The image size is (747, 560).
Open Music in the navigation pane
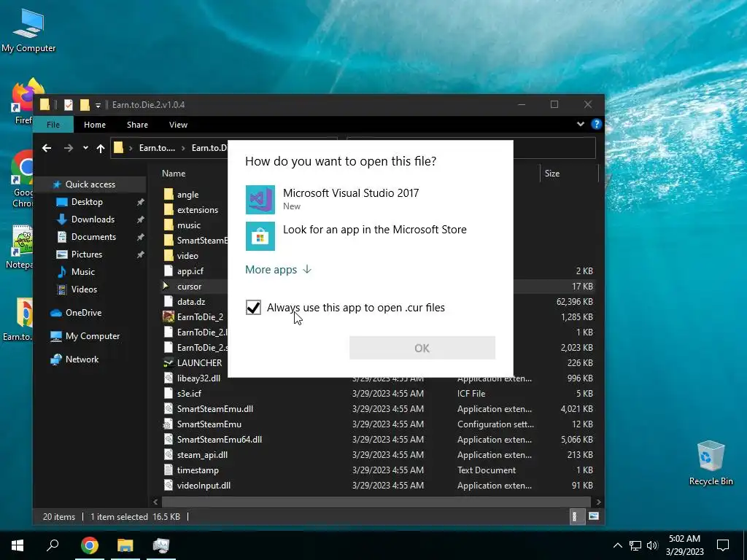point(83,272)
